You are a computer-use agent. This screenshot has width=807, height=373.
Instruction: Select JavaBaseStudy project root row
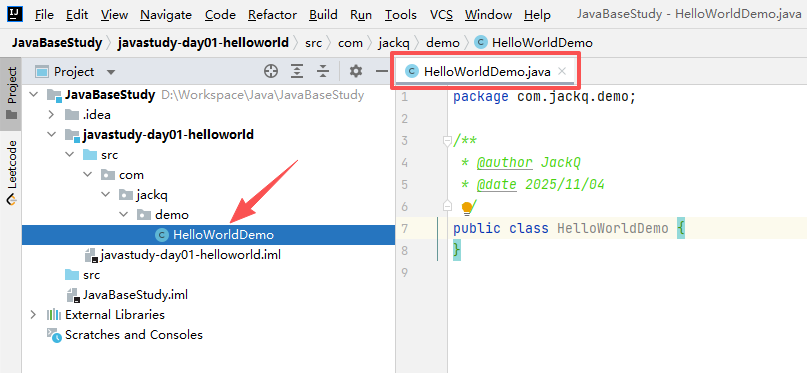[x=208, y=95]
